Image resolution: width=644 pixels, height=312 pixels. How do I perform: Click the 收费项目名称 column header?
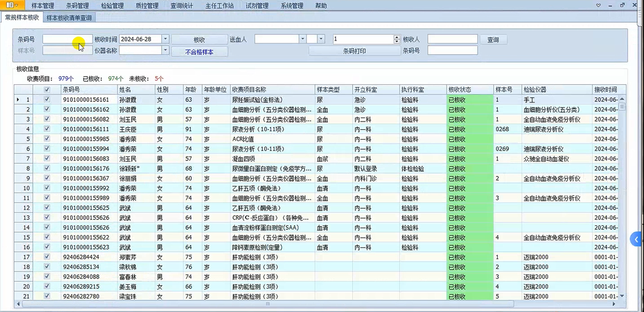(x=272, y=89)
